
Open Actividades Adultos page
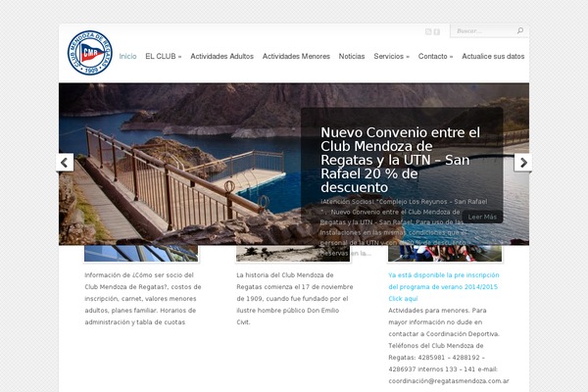pyautogui.click(x=222, y=56)
